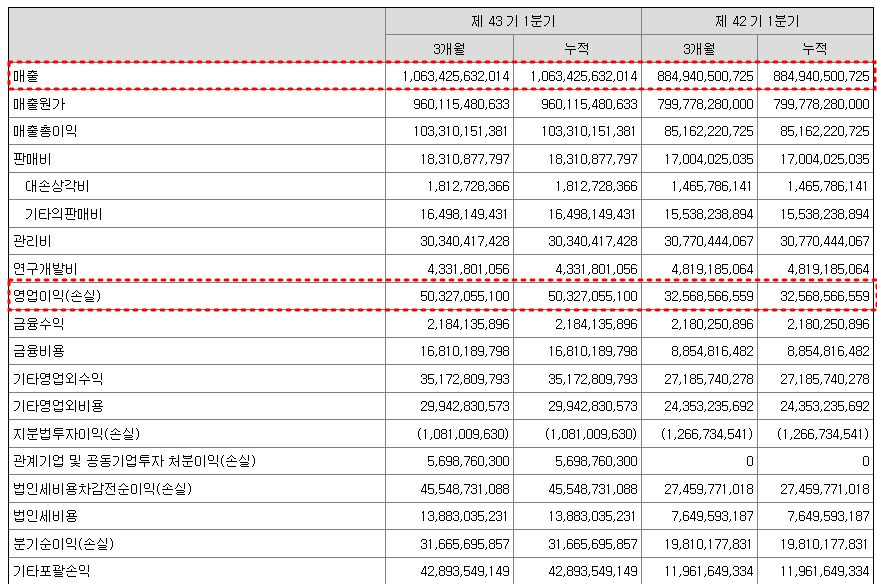Image resolution: width=877 pixels, height=584 pixels.
Task: Click the 판매비 row label
Action: tap(28, 156)
